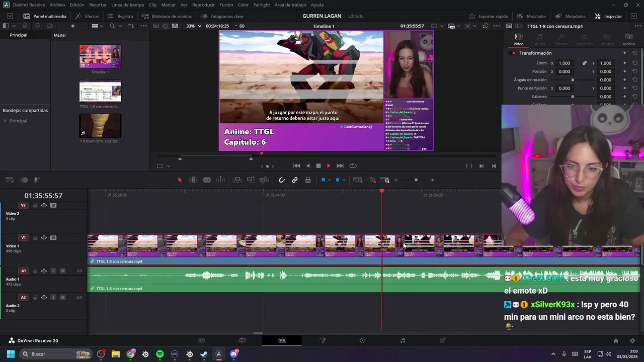
Task: Open the Línea de tiempo menu
Action: point(128,5)
